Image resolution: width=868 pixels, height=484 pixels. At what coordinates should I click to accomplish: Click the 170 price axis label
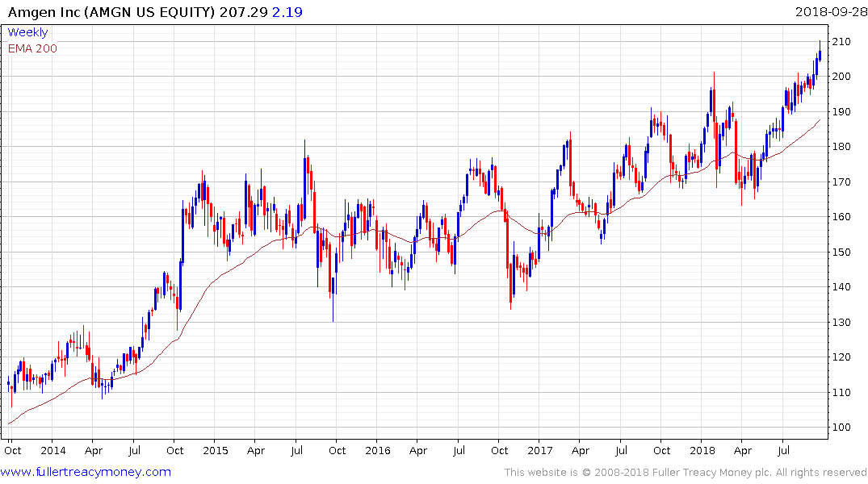pyautogui.click(x=841, y=182)
